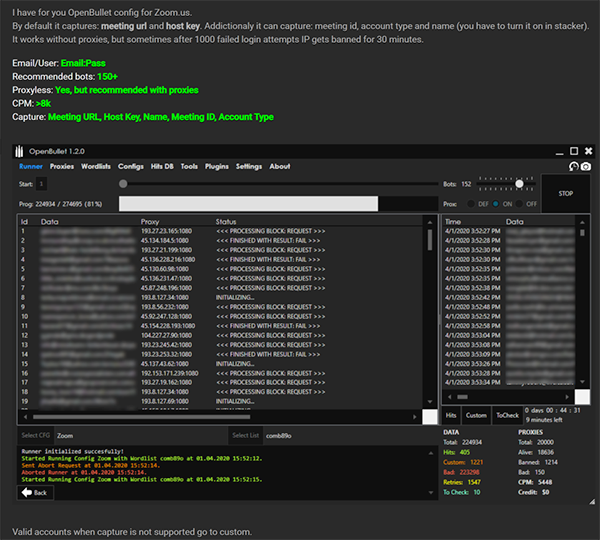
Task: Open the Tools menu
Action: tap(189, 166)
